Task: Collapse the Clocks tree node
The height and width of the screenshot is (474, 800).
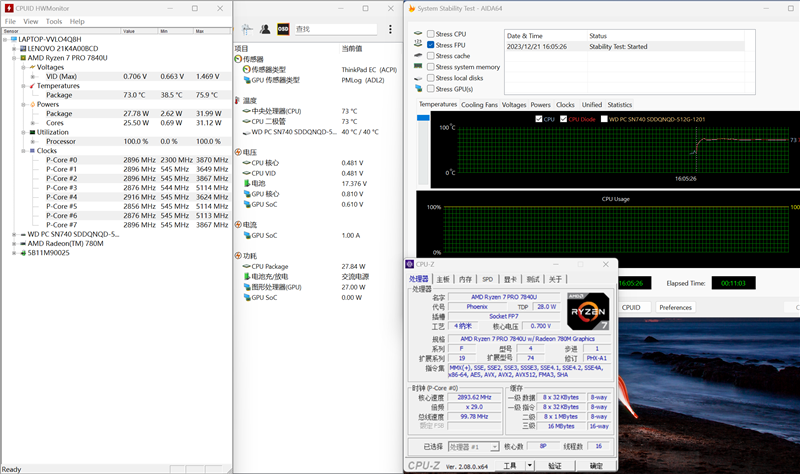Action: 23,150
